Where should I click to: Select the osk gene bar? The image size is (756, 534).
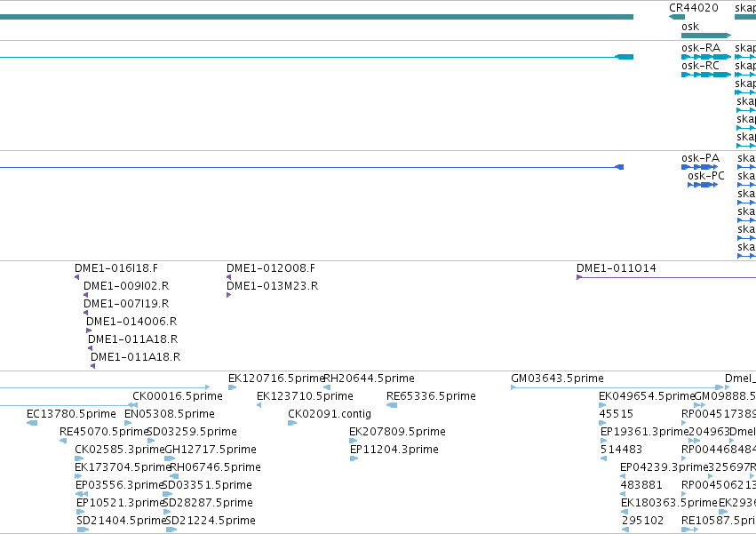[x=706, y=36]
